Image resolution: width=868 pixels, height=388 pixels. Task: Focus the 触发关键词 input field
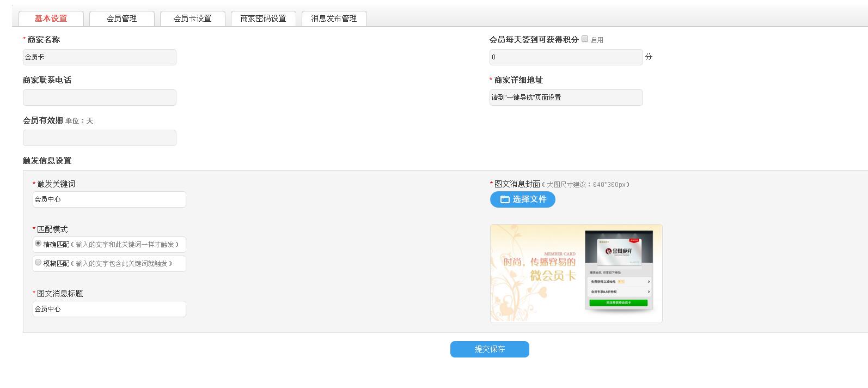click(109, 199)
